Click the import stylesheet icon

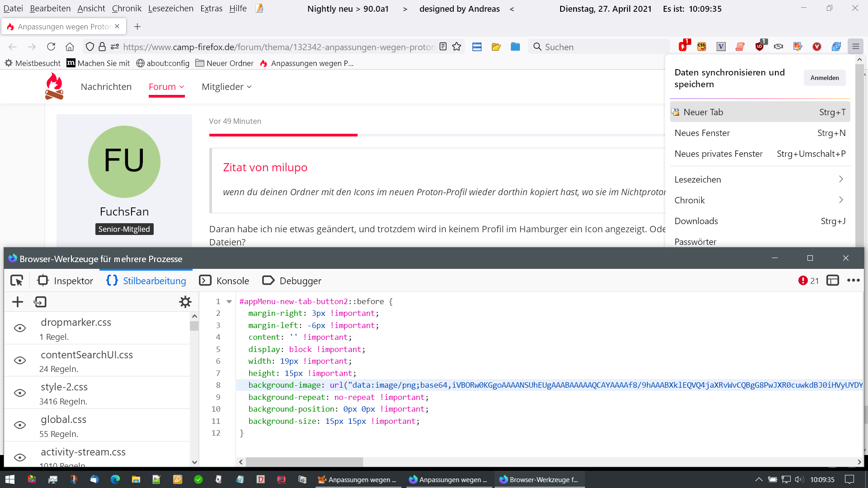[x=40, y=302]
